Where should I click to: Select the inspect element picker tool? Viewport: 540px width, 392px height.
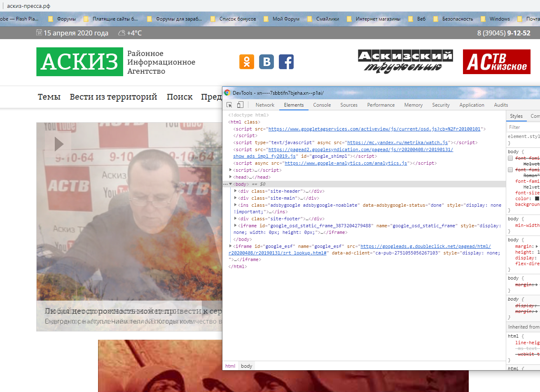click(x=229, y=105)
